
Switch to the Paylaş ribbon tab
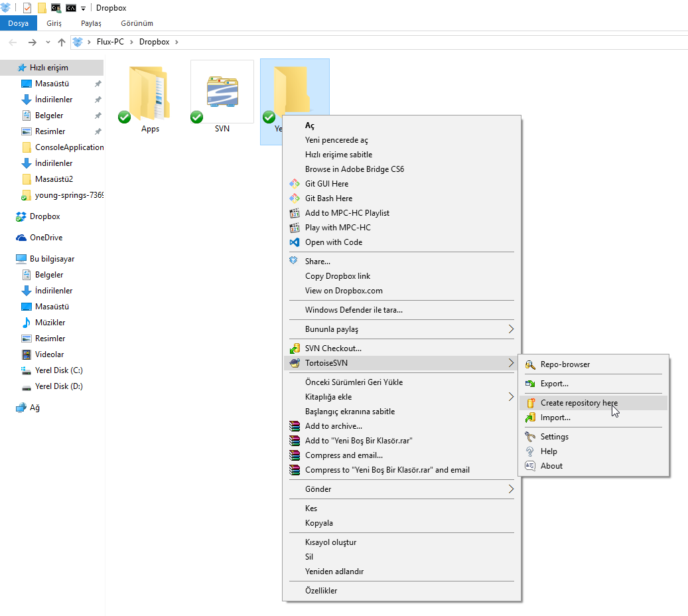[x=91, y=23]
